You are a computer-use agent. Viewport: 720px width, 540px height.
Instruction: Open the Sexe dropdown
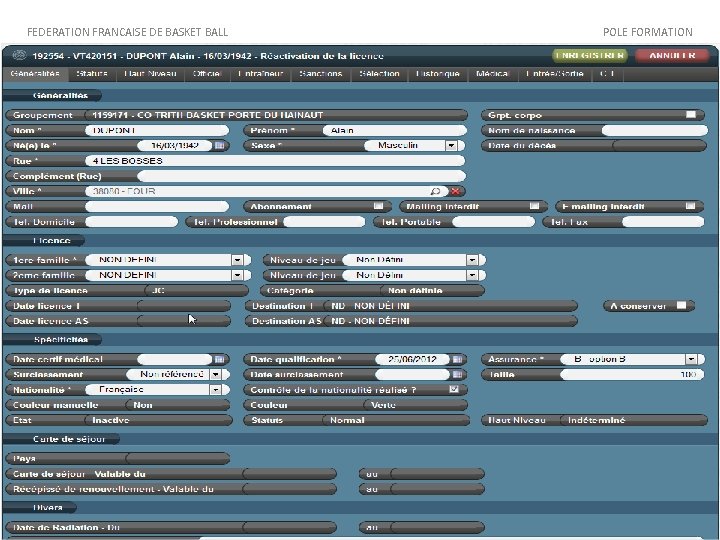[x=451, y=146]
